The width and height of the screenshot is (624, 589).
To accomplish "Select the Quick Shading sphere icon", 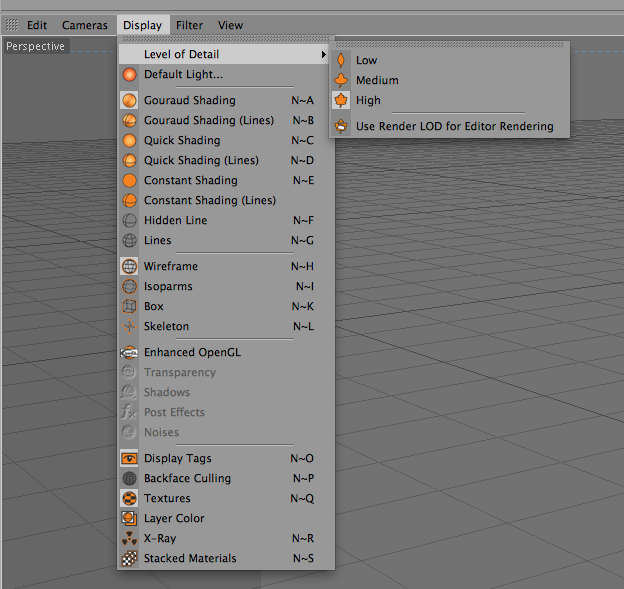I will (x=129, y=140).
